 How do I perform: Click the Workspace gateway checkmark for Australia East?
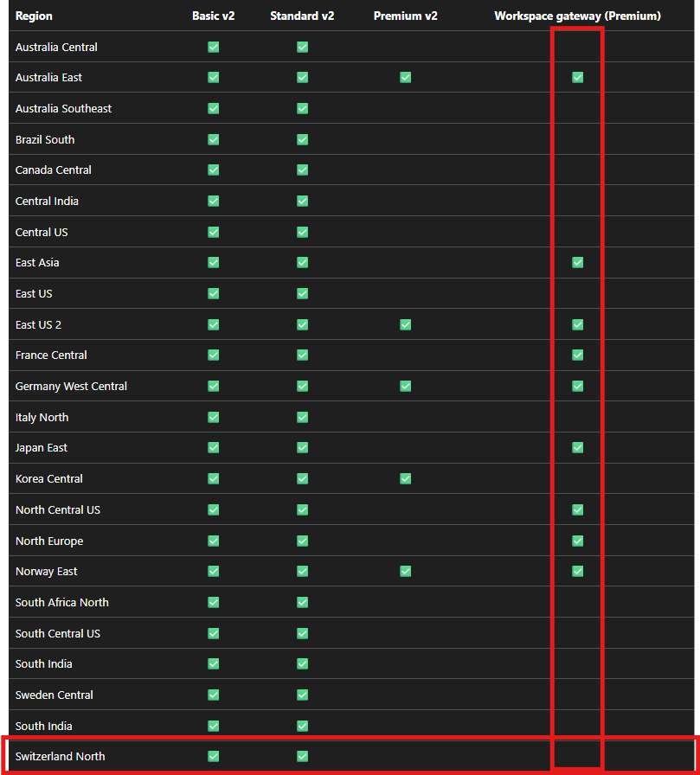point(577,77)
